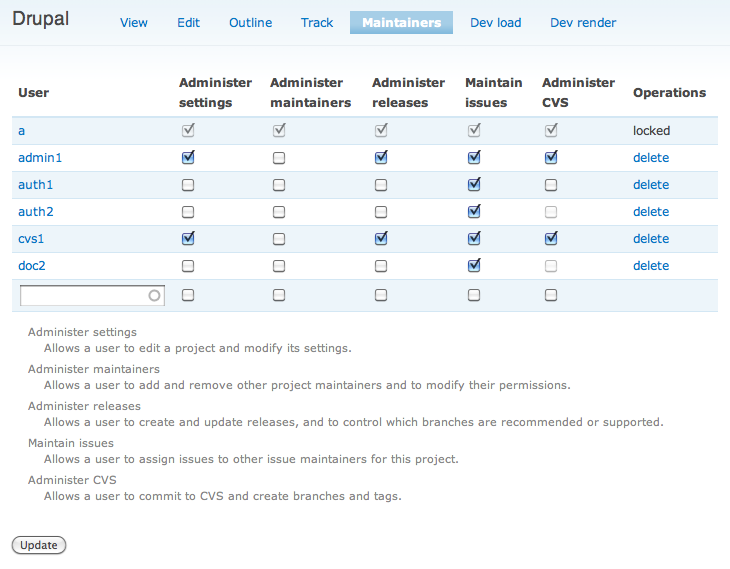Uncheck Maintain issues for cvs1
The image size is (730, 569).
point(474,239)
